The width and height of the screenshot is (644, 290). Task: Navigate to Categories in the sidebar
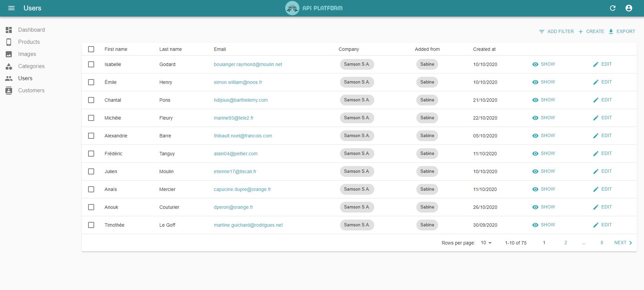click(31, 66)
